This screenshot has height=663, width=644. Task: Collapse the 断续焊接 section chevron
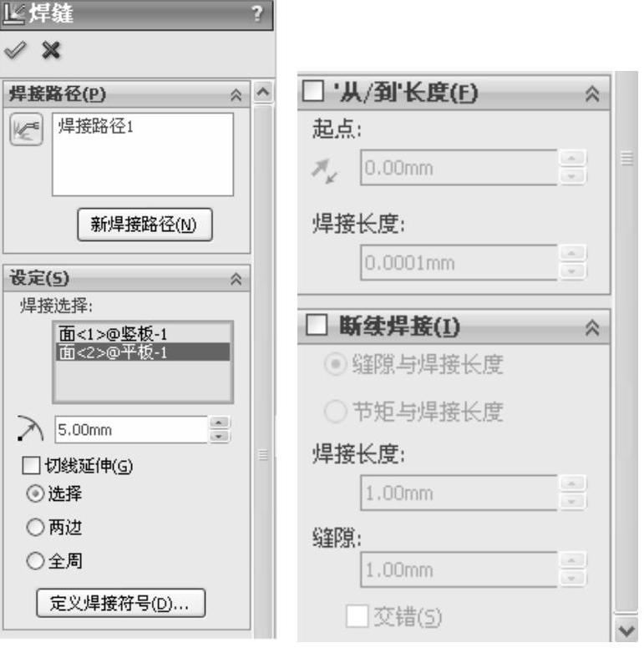pos(592,327)
